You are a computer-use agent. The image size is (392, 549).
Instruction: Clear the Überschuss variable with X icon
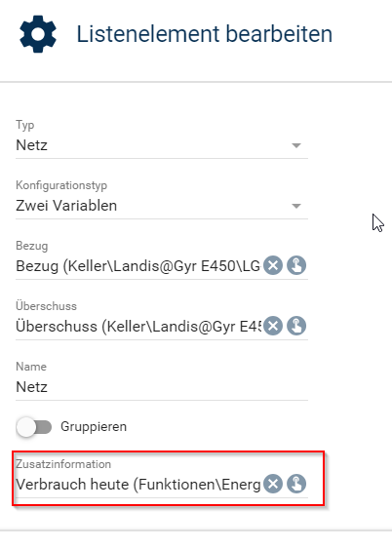273,326
